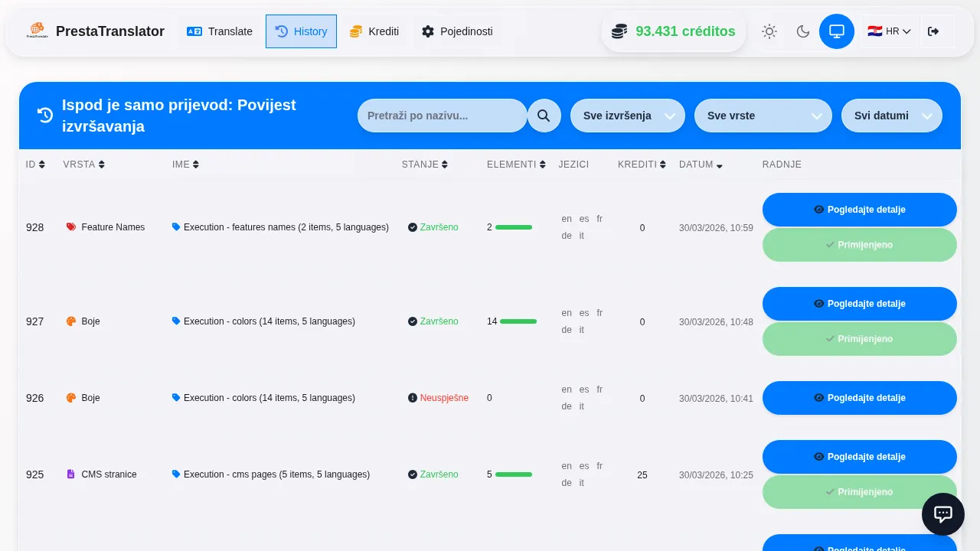Go to the Translate tab

[220, 31]
